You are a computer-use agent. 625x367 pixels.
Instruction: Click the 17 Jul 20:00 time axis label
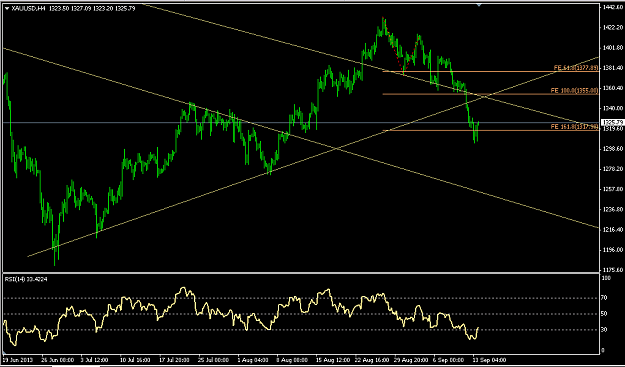[x=175, y=360]
